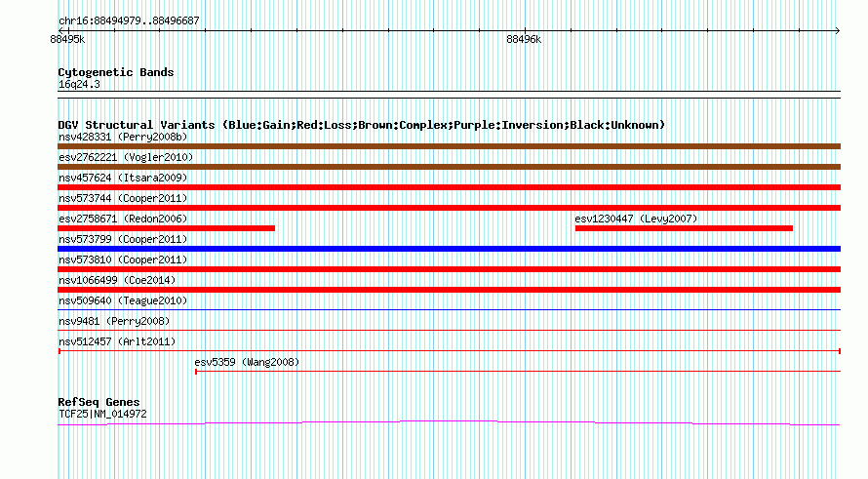Select the 16q24.3 band label
868x479 pixels.
tap(79, 84)
